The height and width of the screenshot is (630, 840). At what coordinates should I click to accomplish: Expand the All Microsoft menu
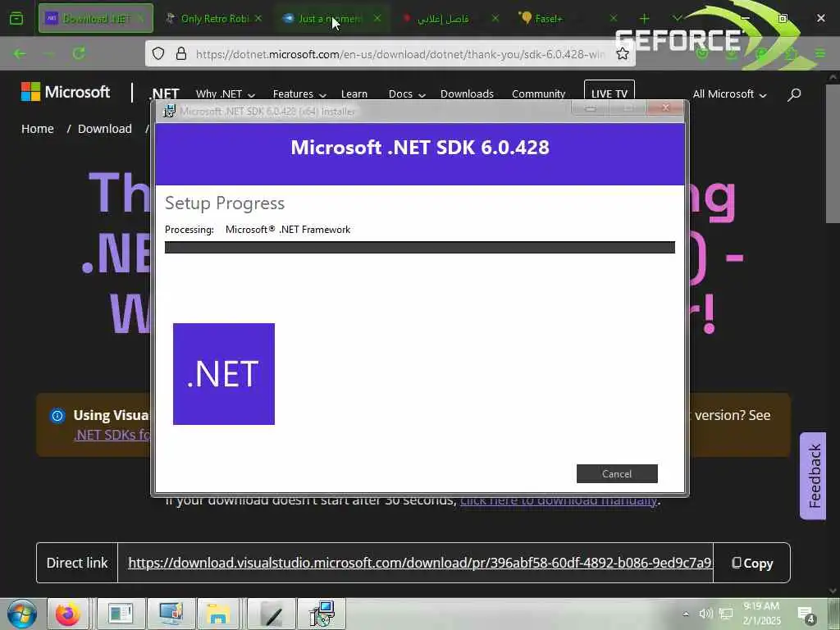tap(729, 94)
